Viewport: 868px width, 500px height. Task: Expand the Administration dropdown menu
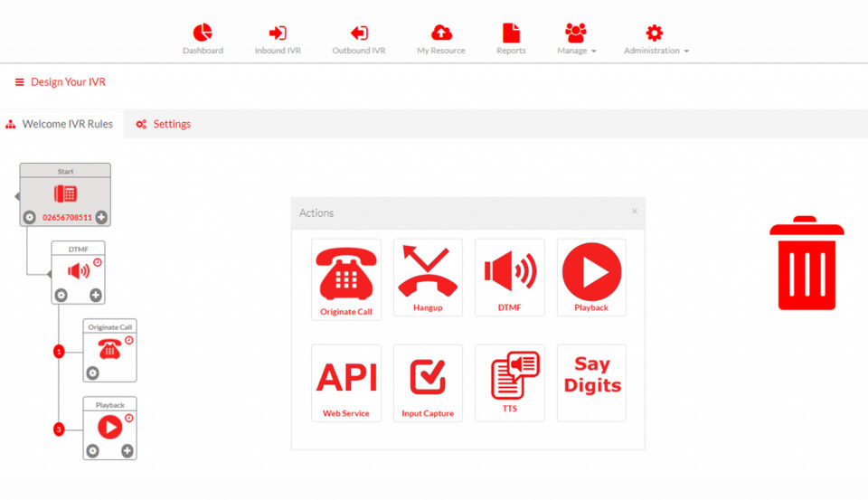pos(656,39)
